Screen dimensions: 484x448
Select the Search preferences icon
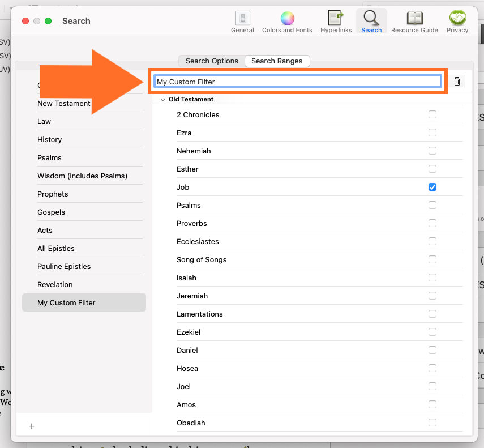click(371, 22)
